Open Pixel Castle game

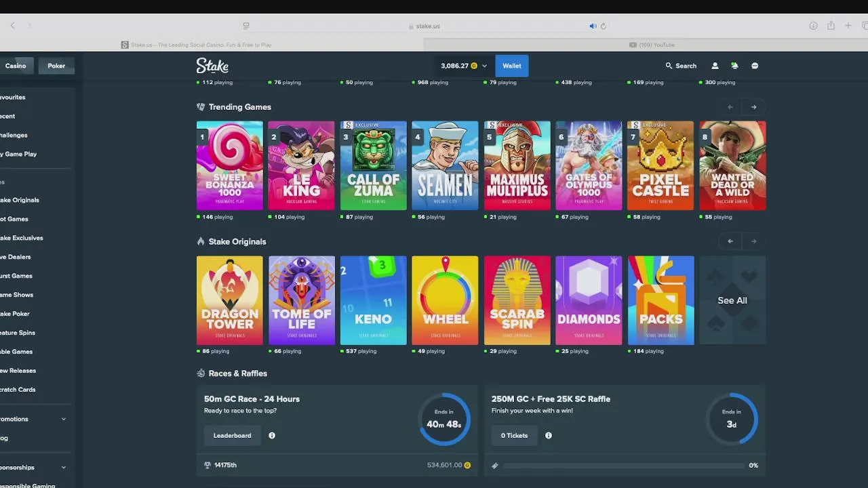coord(660,165)
